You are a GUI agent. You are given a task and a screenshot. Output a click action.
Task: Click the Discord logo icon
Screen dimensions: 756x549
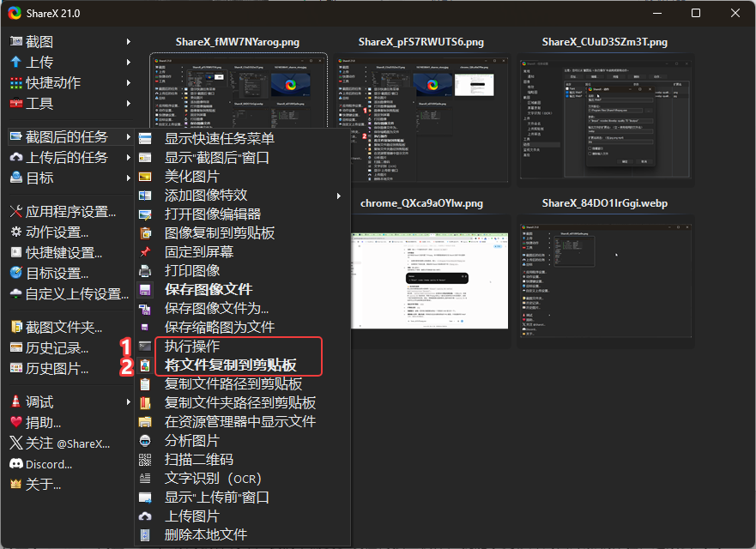click(16, 464)
